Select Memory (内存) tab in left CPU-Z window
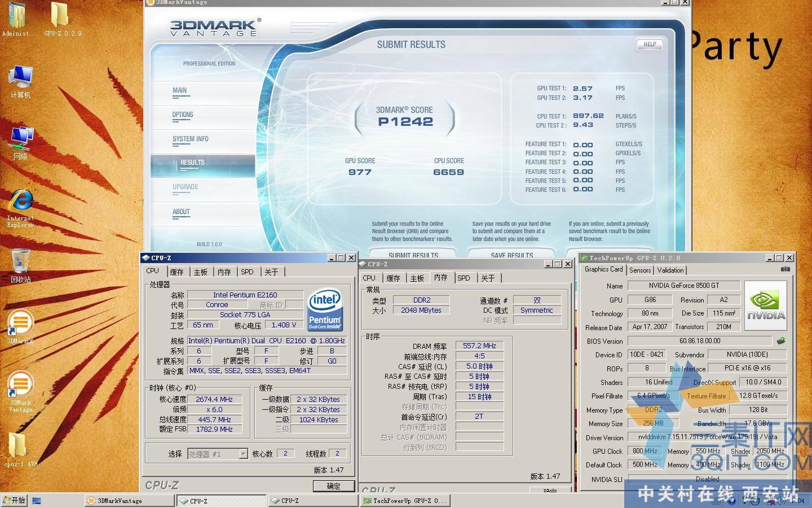Viewport: 812px width, 508px height. click(224, 272)
